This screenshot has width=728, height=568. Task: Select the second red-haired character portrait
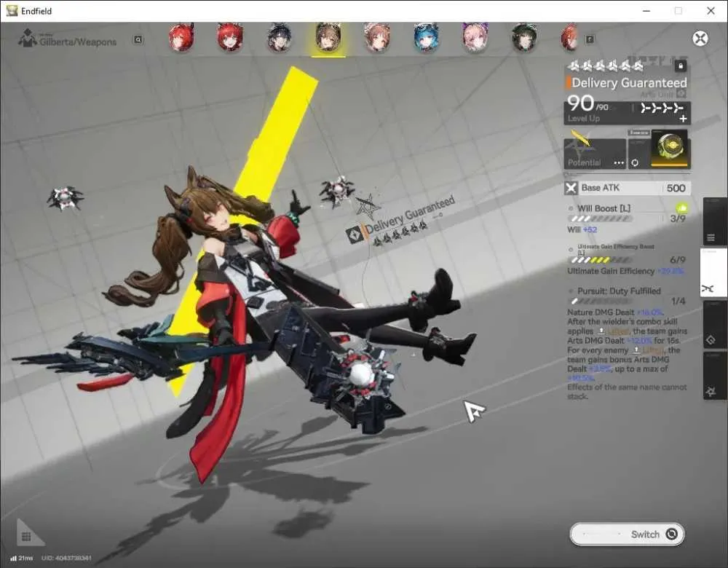pos(230,38)
